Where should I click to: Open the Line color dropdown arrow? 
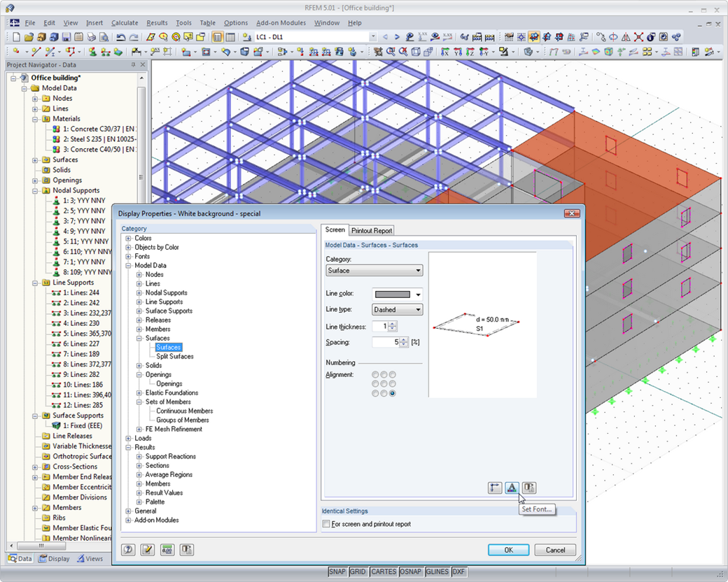(x=418, y=294)
